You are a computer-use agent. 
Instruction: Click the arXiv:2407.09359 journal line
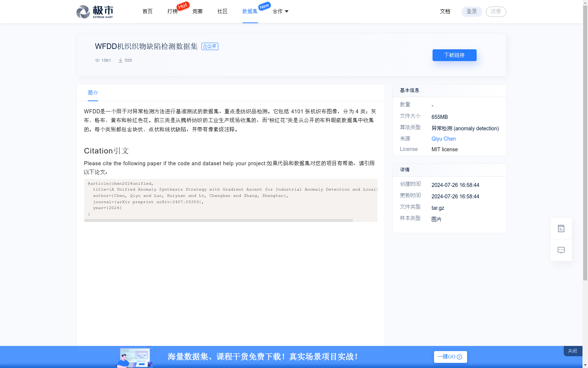tap(148, 202)
